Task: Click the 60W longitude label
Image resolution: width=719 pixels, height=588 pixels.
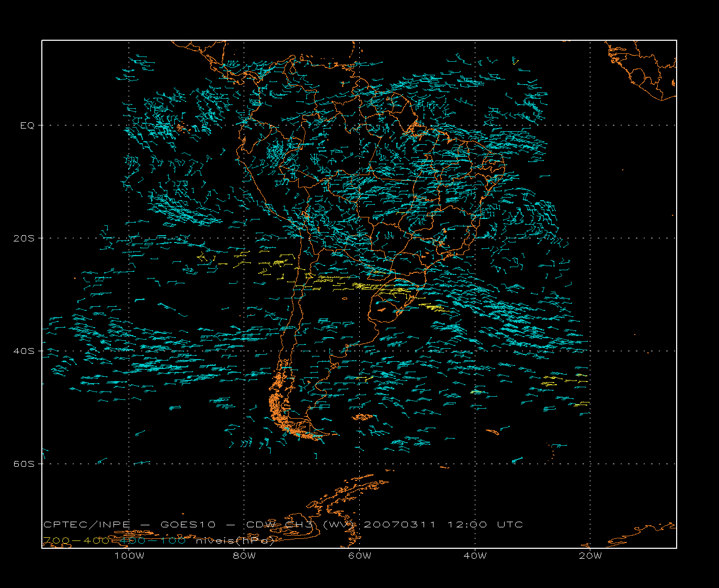Action: coord(360,556)
